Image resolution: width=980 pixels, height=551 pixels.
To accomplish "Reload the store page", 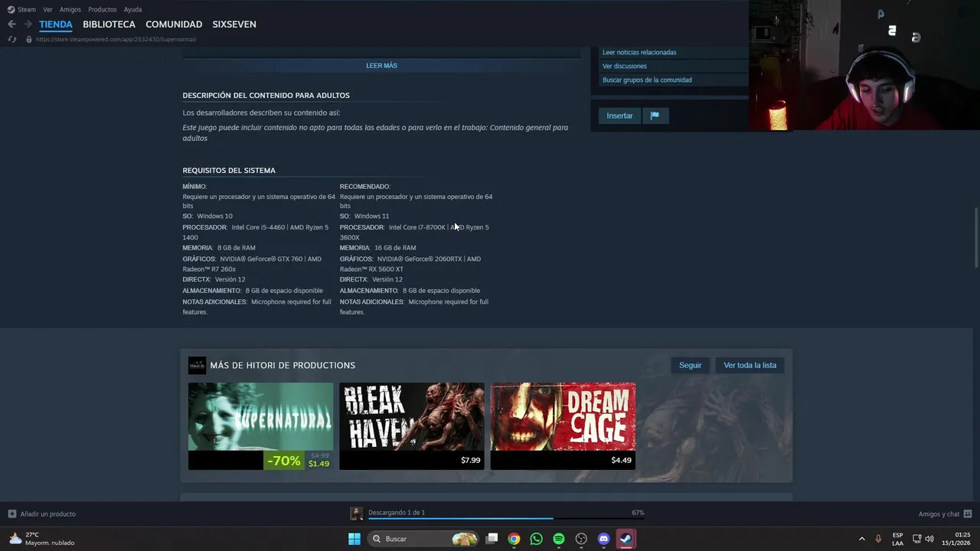I will (11, 39).
